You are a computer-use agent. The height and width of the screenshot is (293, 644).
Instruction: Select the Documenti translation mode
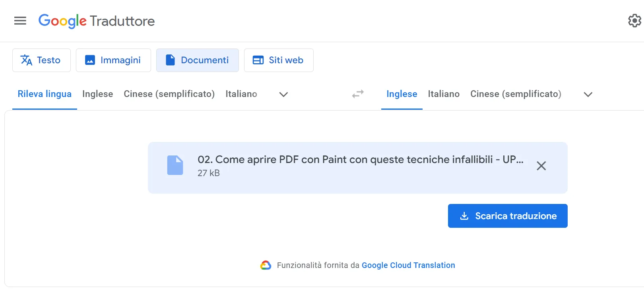[x=198, y=60]
